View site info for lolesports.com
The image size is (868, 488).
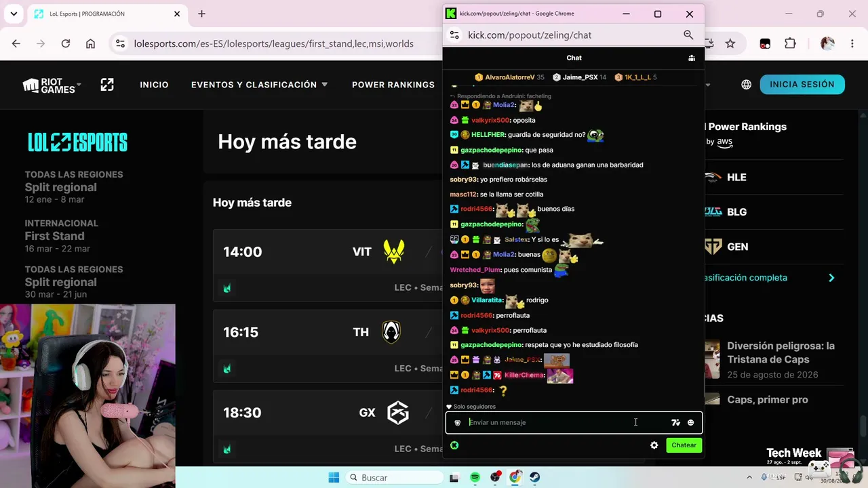tap(120, 43)
